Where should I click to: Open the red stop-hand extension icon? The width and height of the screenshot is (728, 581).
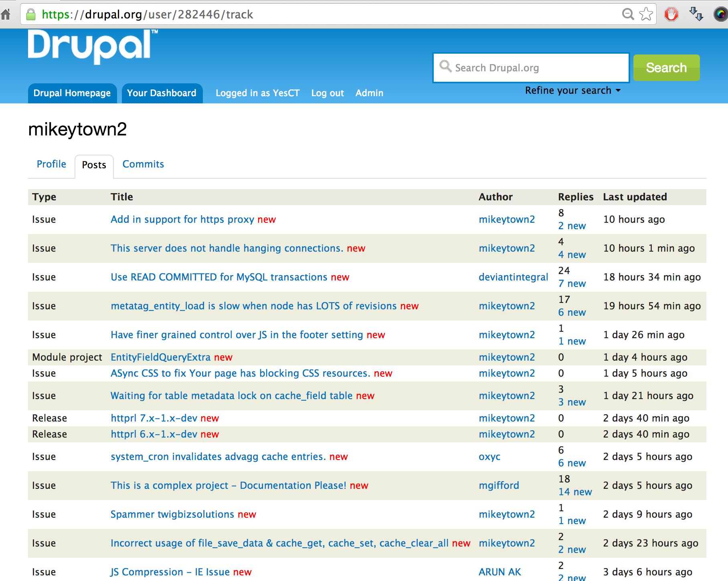[671, 14]
